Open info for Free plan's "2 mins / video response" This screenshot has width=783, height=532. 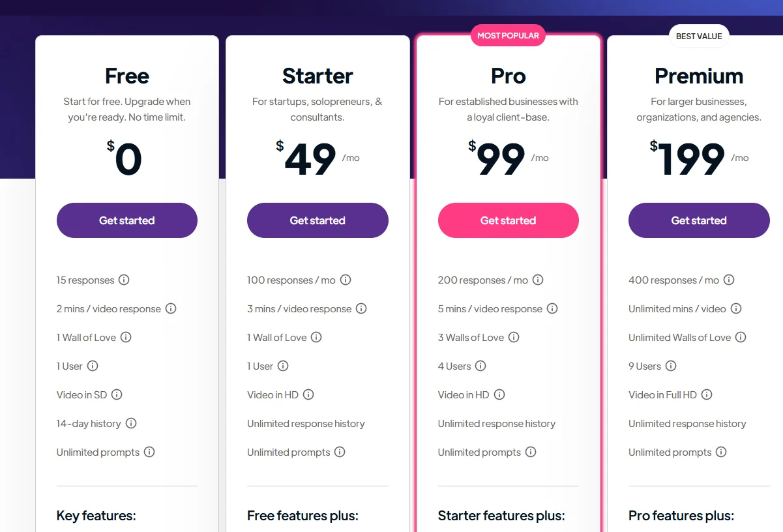[171, 308]
